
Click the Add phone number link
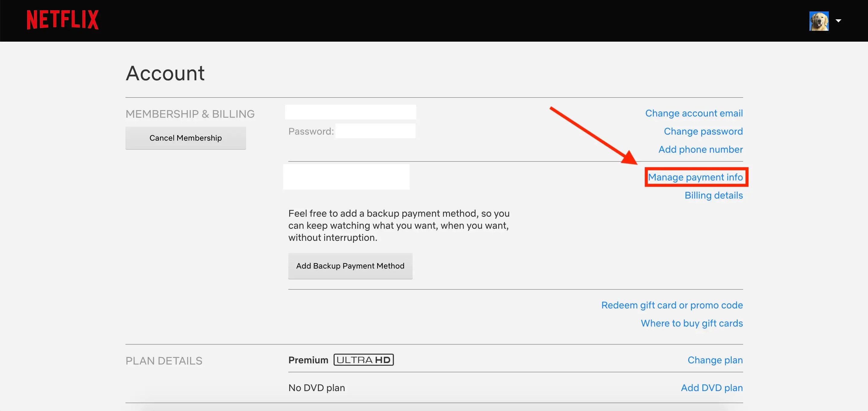tap(700, 149)
